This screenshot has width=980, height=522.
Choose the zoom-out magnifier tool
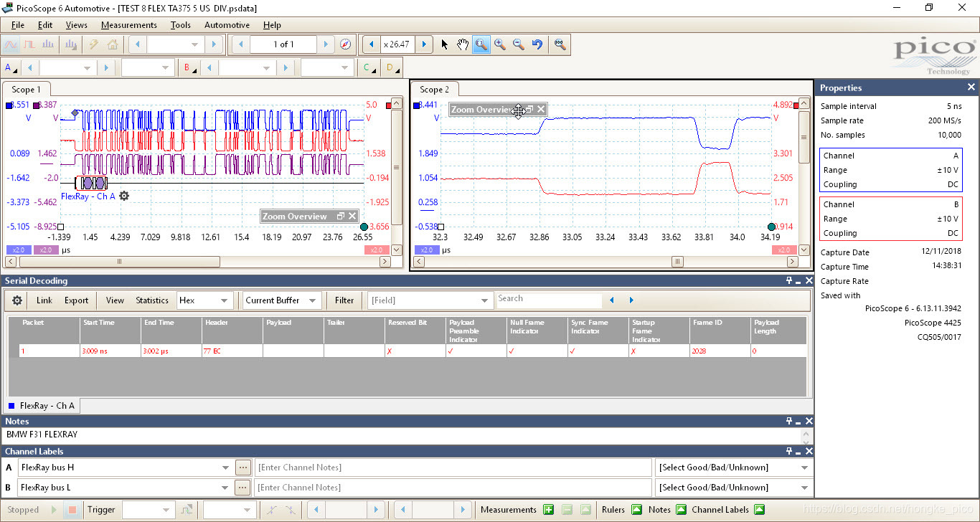click(519, 44)
